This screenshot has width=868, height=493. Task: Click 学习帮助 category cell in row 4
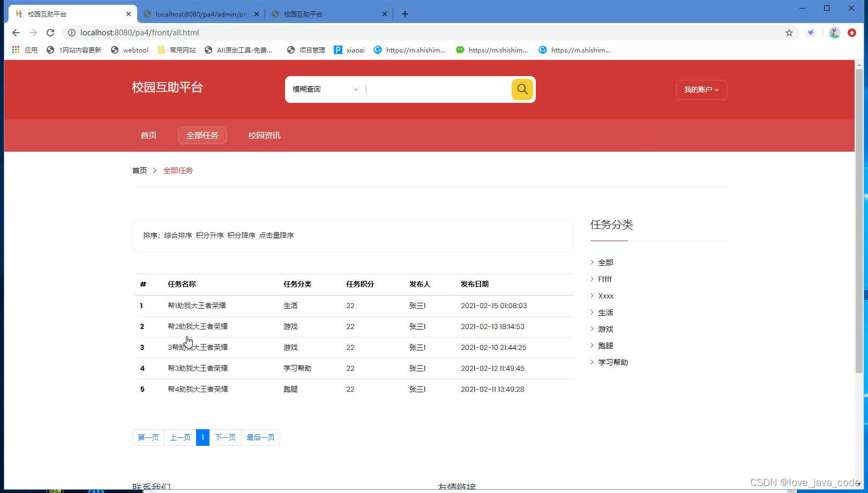click(297, 368)
